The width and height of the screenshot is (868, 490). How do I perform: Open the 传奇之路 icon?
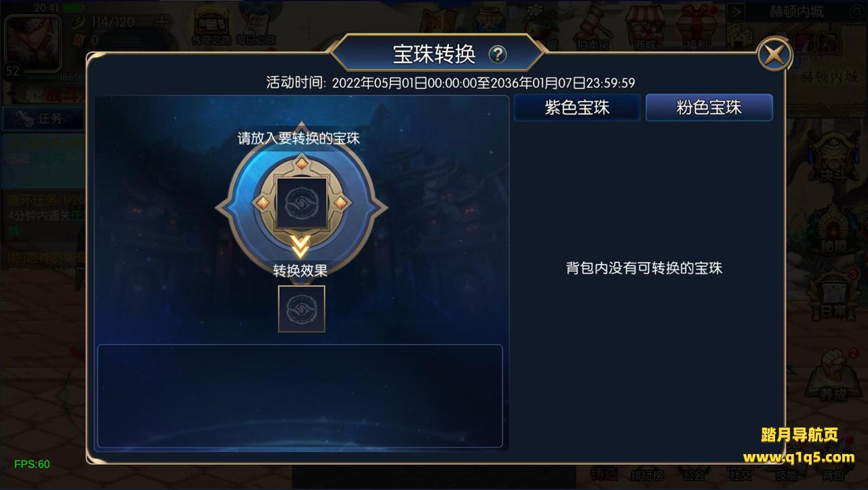click(x=211, y=27)
